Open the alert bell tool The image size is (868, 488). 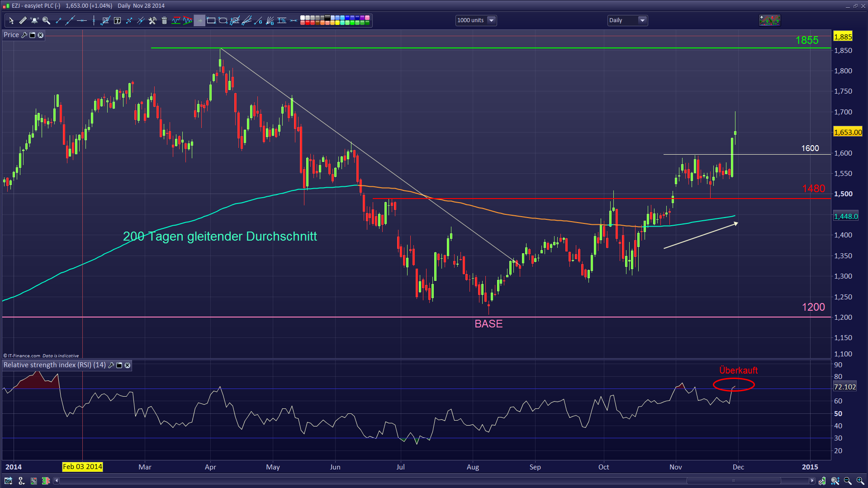[34, 20]
